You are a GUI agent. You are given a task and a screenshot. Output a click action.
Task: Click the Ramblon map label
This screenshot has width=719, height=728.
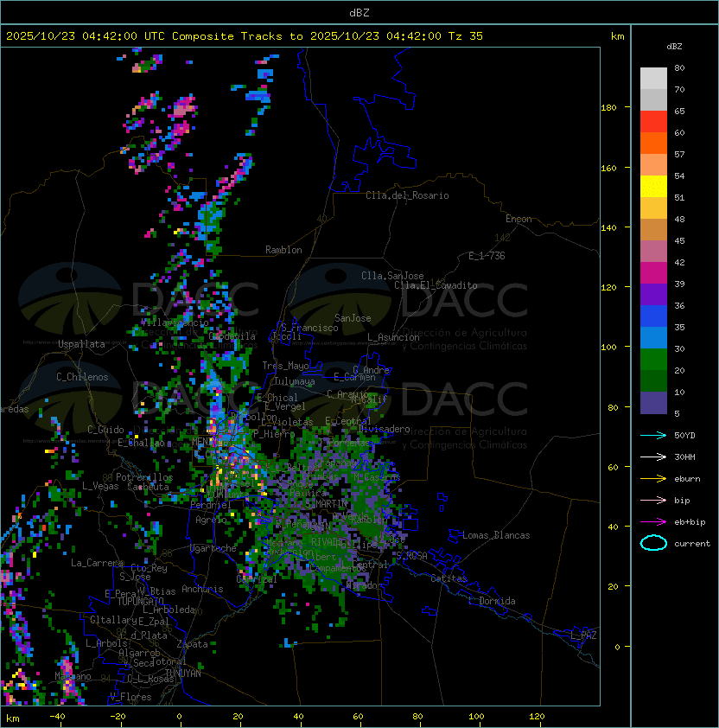point(283,250)
